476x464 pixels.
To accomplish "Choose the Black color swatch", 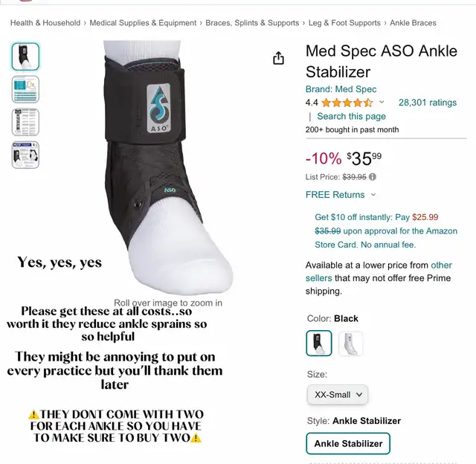I will coord(319,344).
